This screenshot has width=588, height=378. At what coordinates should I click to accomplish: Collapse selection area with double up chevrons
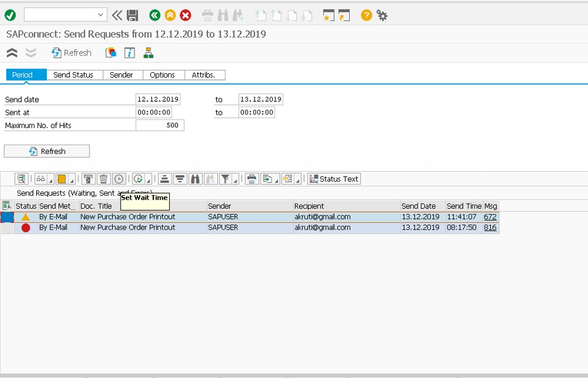pos(12,53)
